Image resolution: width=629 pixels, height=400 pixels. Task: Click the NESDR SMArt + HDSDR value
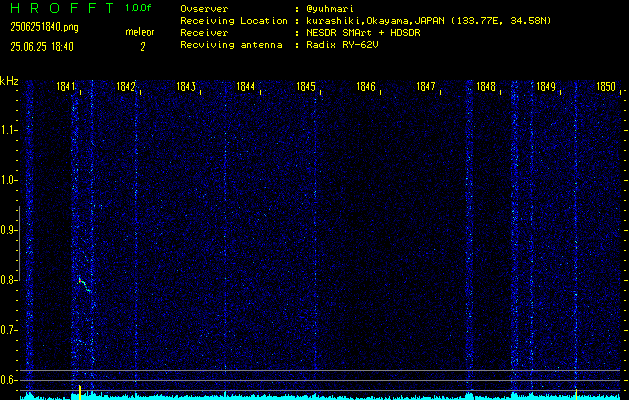(363, 32)
